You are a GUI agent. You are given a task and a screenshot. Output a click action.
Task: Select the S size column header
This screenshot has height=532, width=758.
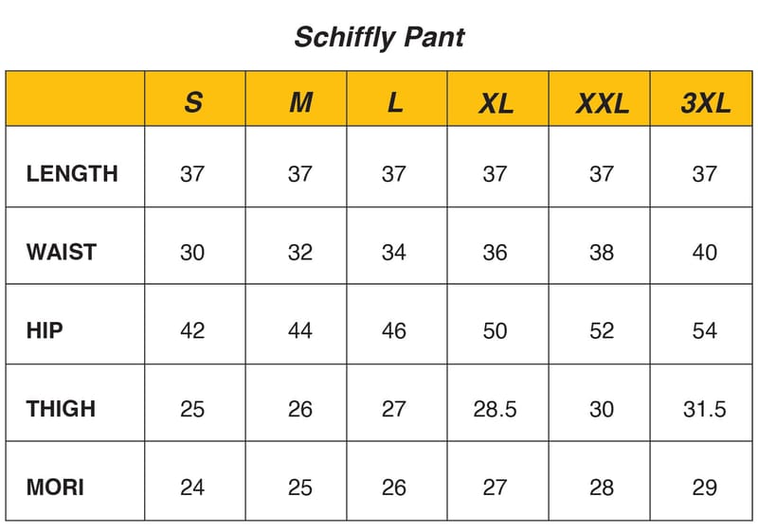193,102
